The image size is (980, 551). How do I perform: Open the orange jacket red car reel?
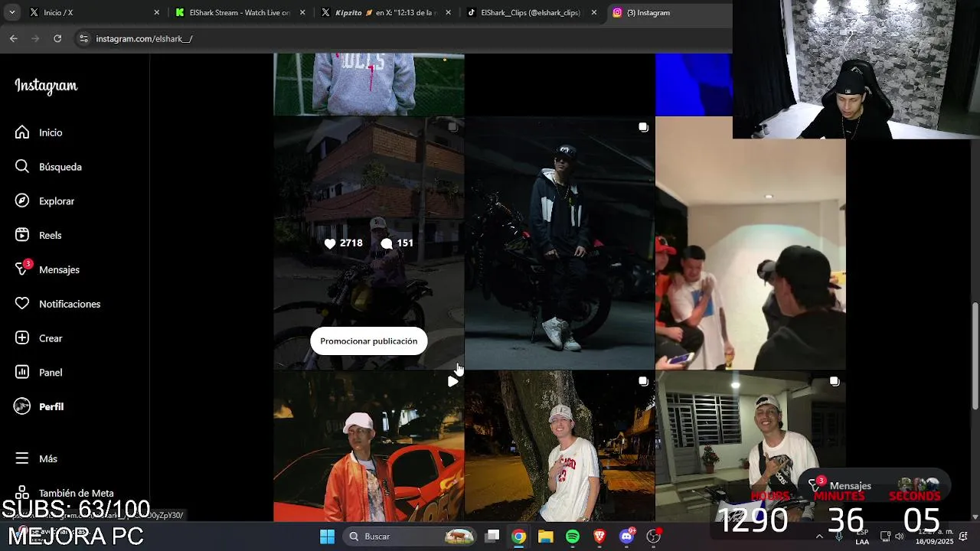[x=369, y=446]
